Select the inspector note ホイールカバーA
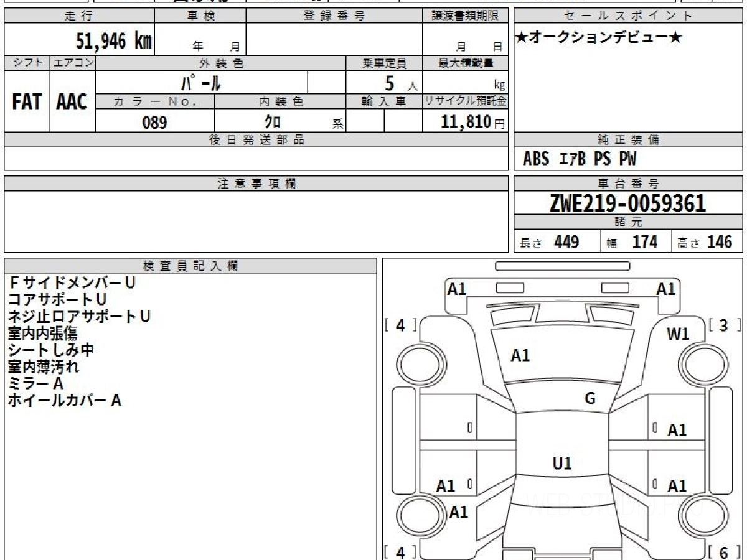Screen dimensions: 747x560 coord(64,400)
